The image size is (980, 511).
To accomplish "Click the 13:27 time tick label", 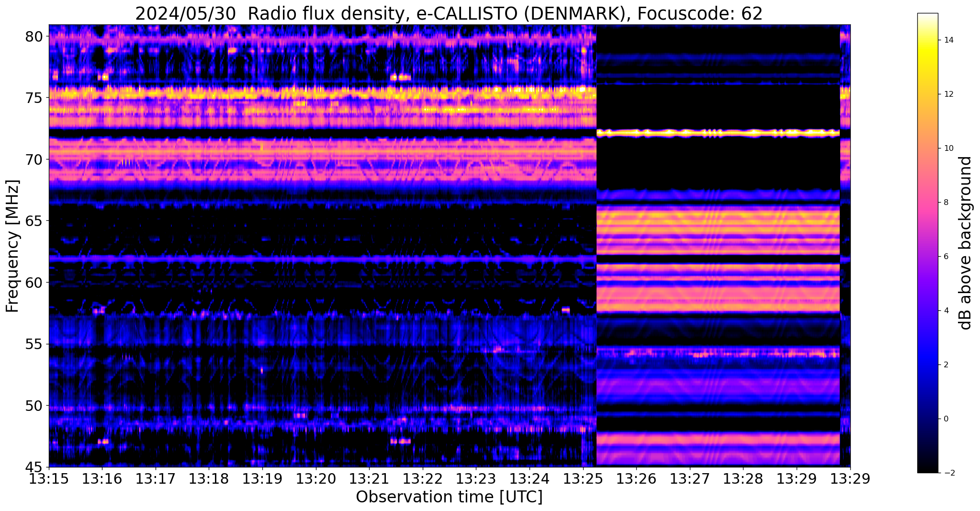I will 690,479.
